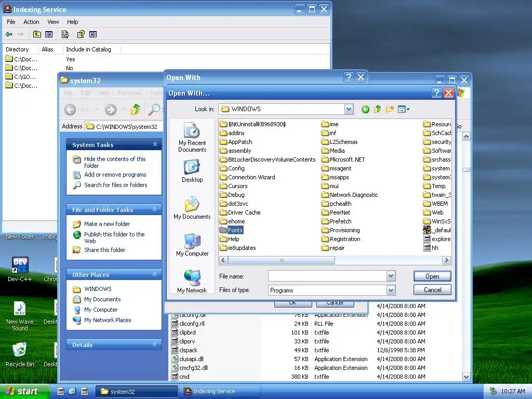The image size is (532, 399).
Task: Open View menu in Indexing Service
Action: [53, 22]
